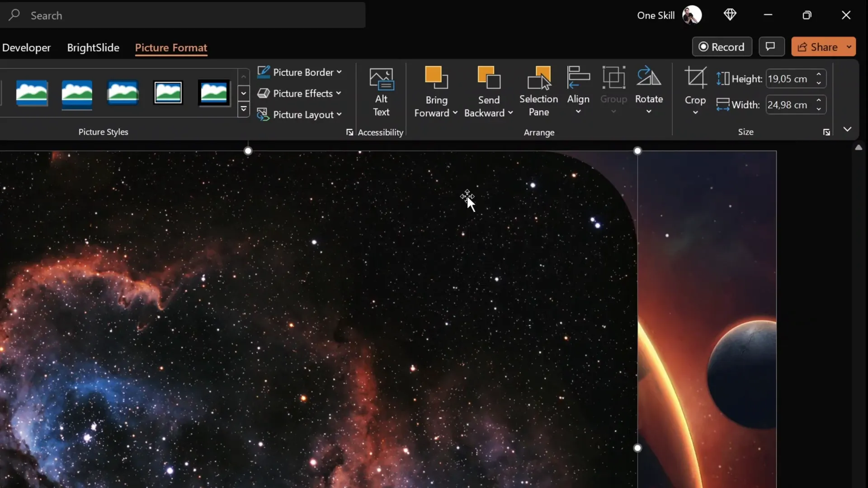Switch to the Picture Format tab
Viewport: 868px width, 488px height.
click(171, 47)
